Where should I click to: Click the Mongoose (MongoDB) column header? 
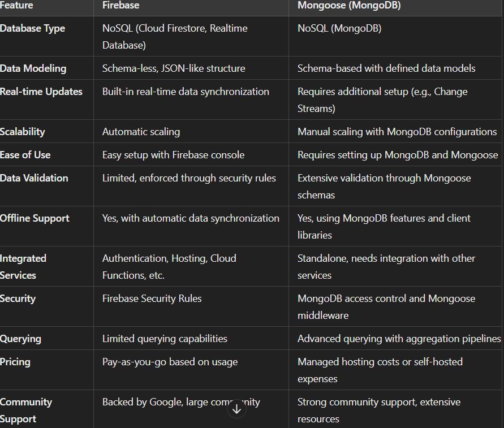coord(349,6)
